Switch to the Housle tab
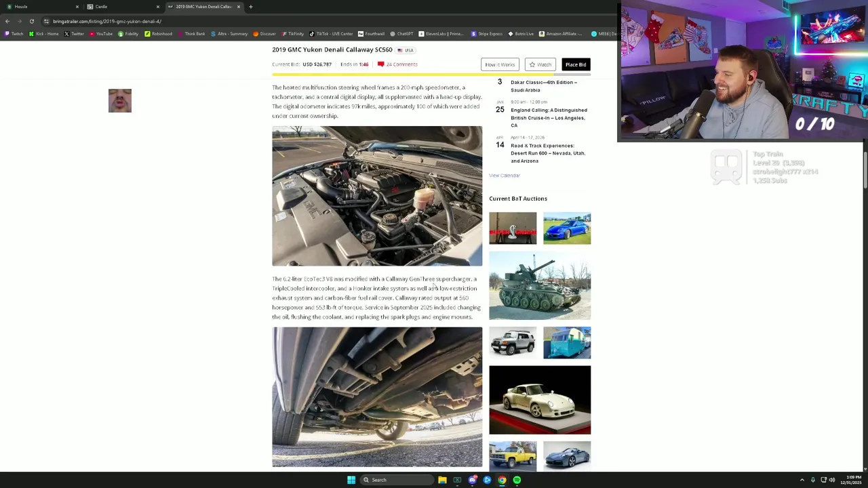This screenshot has height=488, width=868. pos(41,7)
